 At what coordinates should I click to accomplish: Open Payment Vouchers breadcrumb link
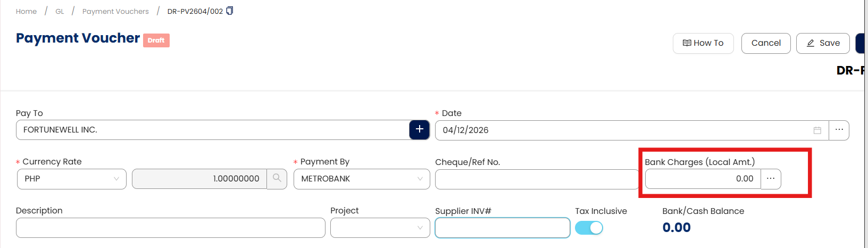coord(115,11)
